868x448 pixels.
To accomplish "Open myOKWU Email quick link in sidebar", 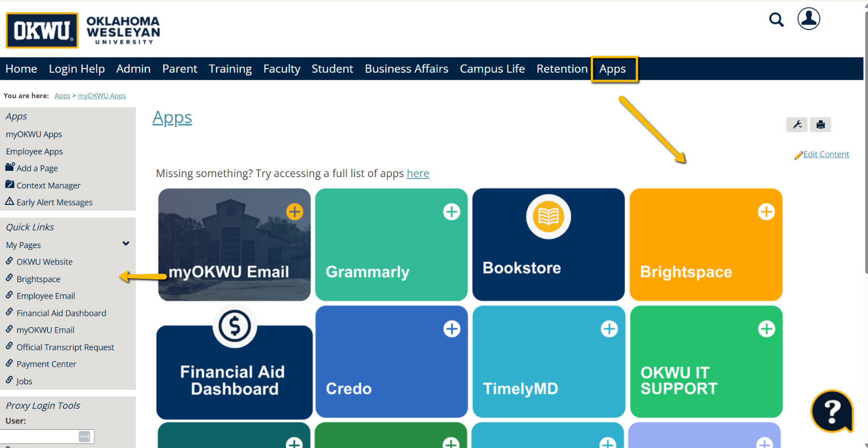I will (x=45, y=330).
